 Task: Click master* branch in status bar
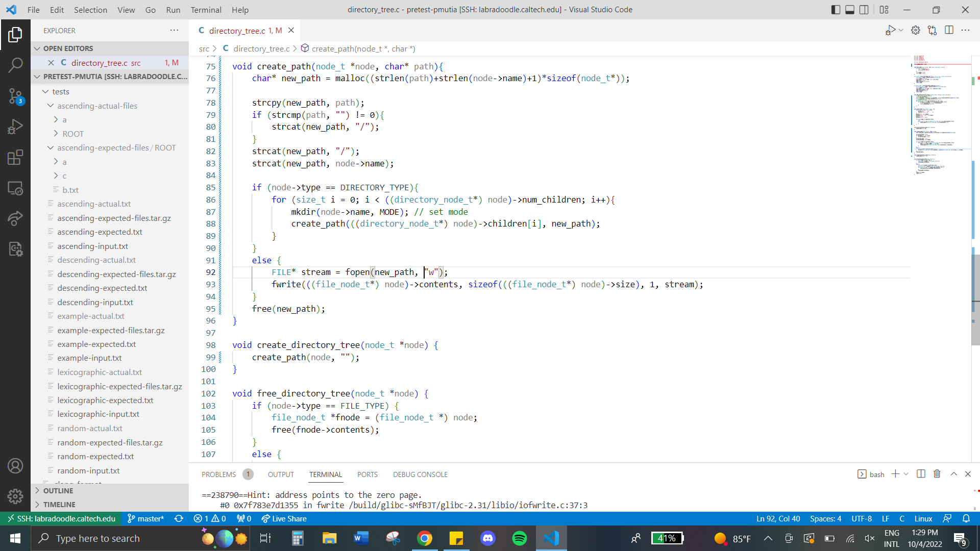[x=146, y=518]
